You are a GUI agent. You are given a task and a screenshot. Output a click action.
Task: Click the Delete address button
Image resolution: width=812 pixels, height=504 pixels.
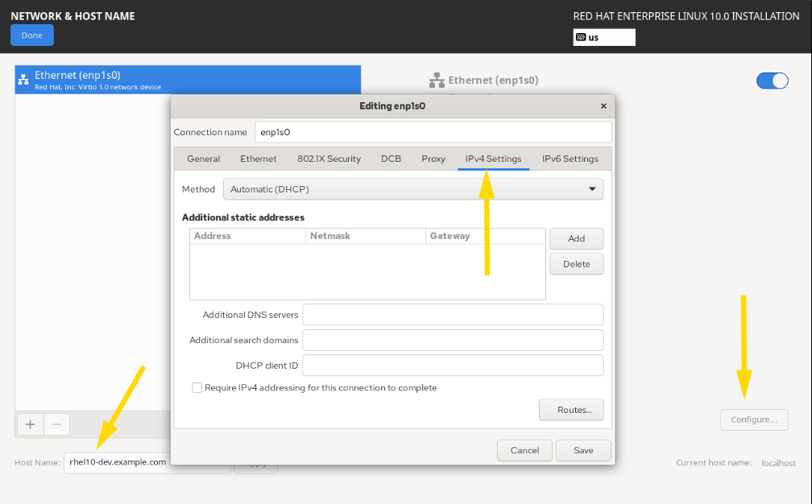(577, 264)
